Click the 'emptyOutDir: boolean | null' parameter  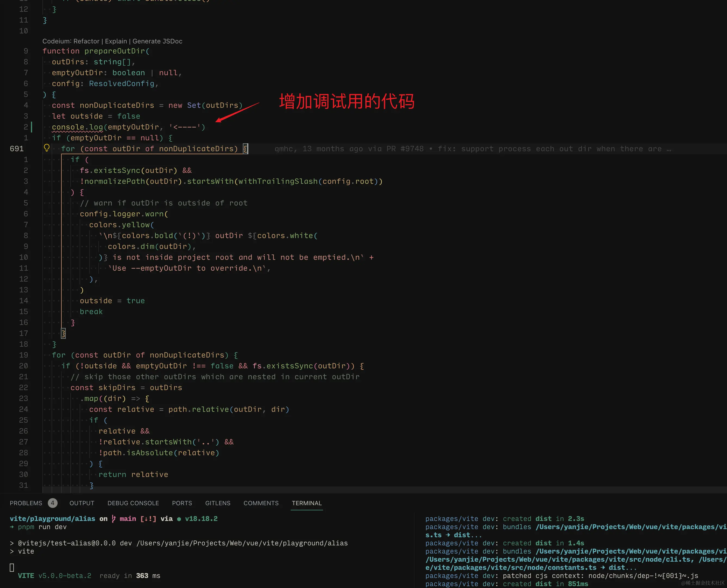tap(117, 72)
